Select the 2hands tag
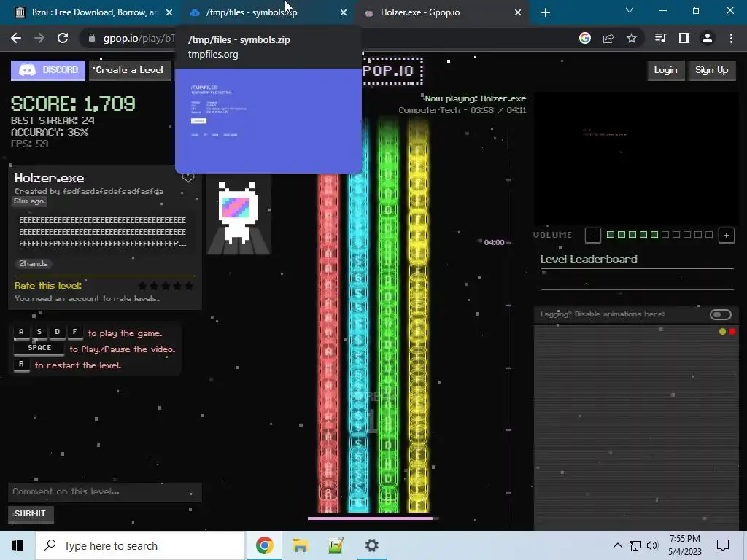Image resolution: width=747 pixels, height=560 pixels. click(x=34, y=264)
